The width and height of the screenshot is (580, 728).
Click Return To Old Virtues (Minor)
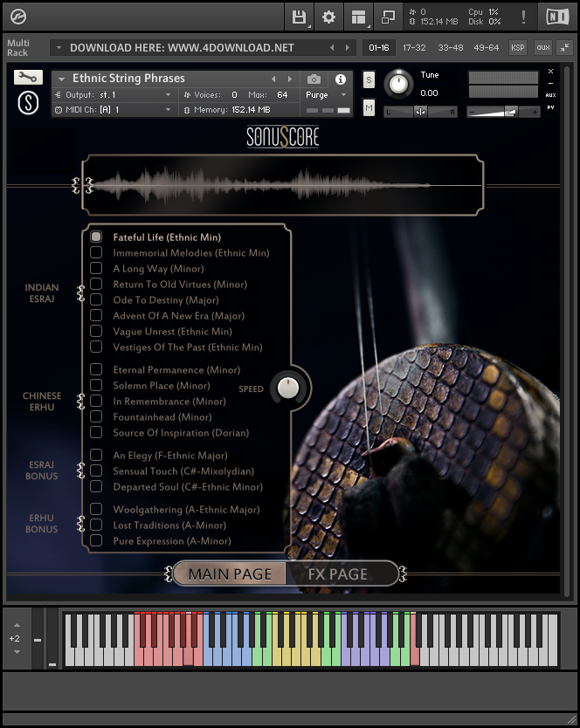(x=180, y=285)
